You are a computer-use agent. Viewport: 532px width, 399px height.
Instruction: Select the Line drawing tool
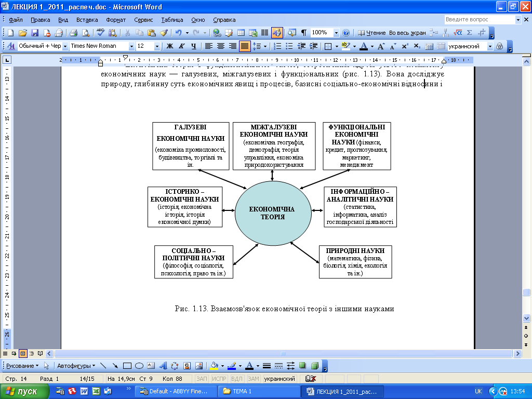tap(103, 366)
